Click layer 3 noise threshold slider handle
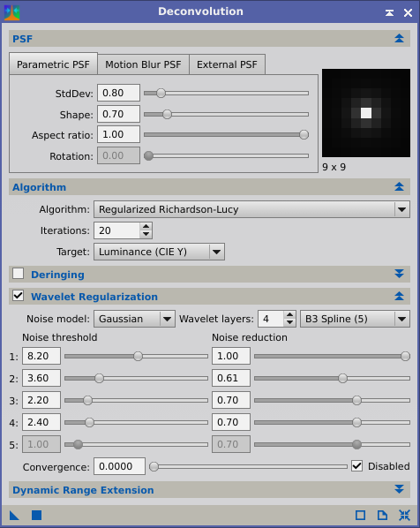420x528 pixels. (x=87, y=400)
